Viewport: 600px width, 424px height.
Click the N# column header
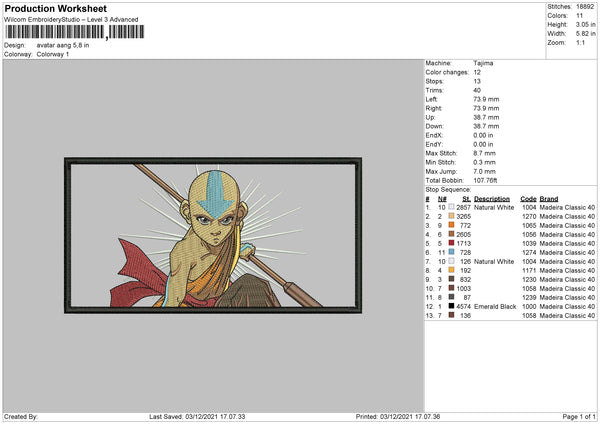click(442, 199)
